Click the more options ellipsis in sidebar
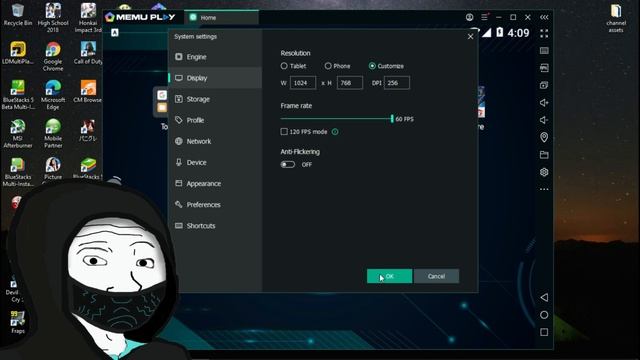The height and width of the screenshot is (360, 640). point(544,189)
